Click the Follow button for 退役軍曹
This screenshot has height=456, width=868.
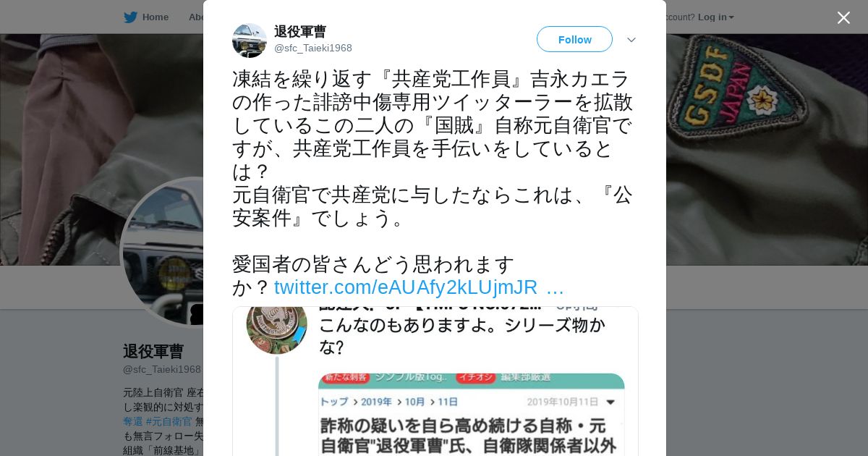click(574, 39)
